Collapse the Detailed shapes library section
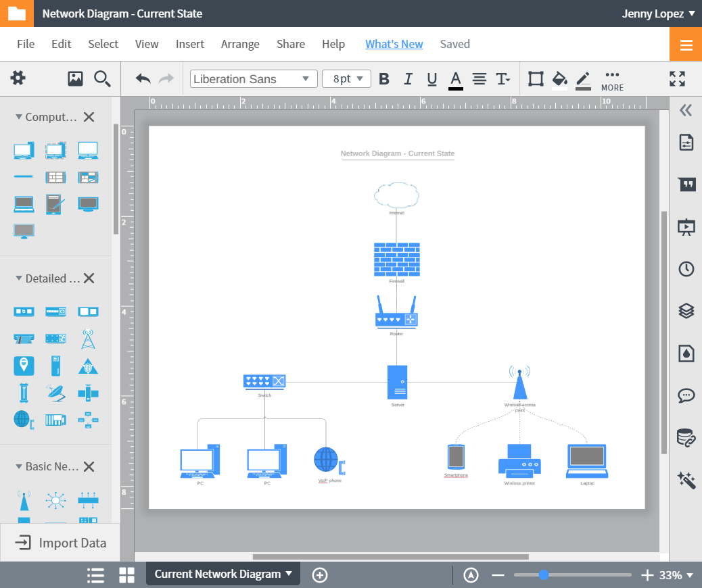The height and width of the screenshot is (588, 702). click(x=19, y=278)
